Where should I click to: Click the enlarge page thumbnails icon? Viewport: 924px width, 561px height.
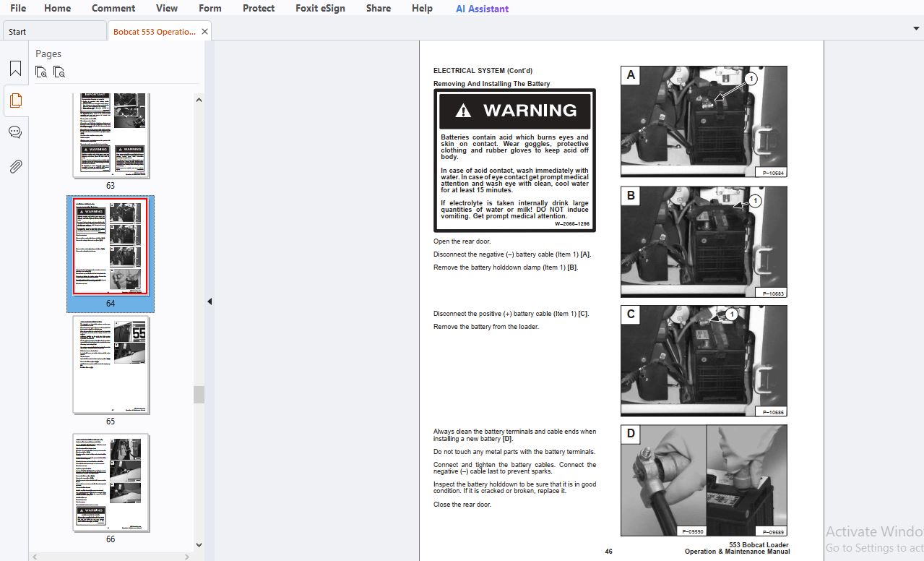[41, 72]
